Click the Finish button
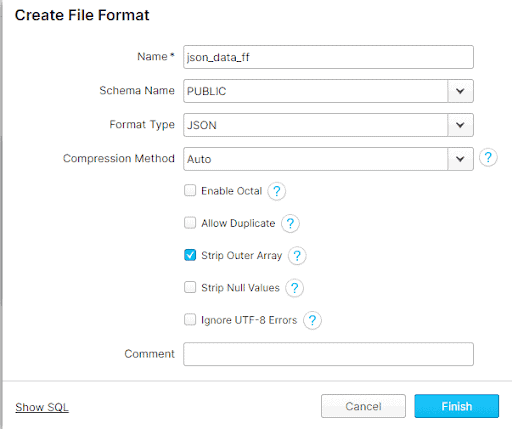Viewport: 512px width, 429px height. point(457,406)
